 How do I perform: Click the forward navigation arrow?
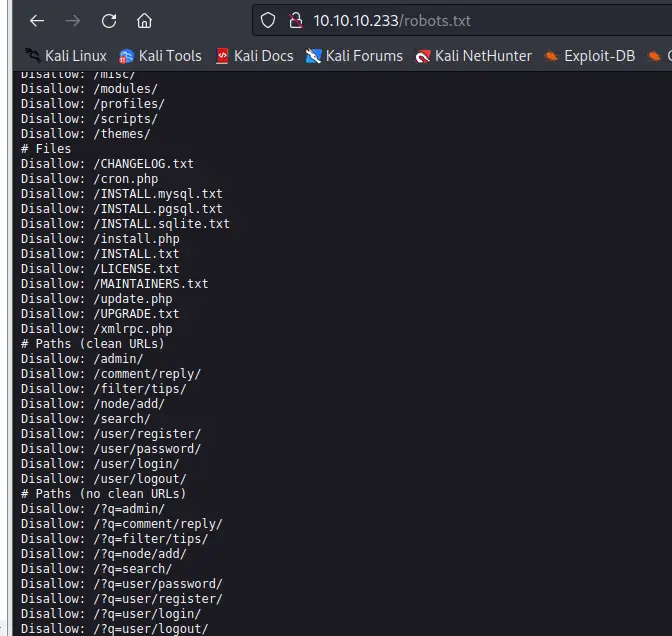point(73,21)
